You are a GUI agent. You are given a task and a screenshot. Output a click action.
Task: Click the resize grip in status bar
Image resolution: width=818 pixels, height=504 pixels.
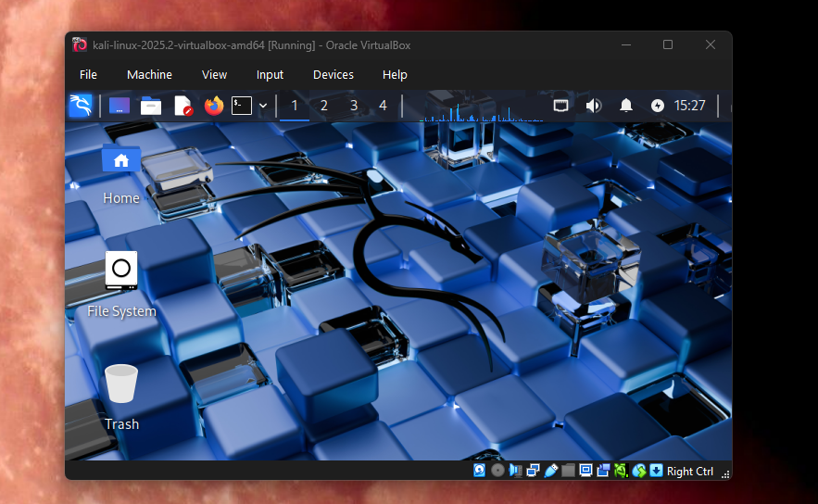pos(725,473)
